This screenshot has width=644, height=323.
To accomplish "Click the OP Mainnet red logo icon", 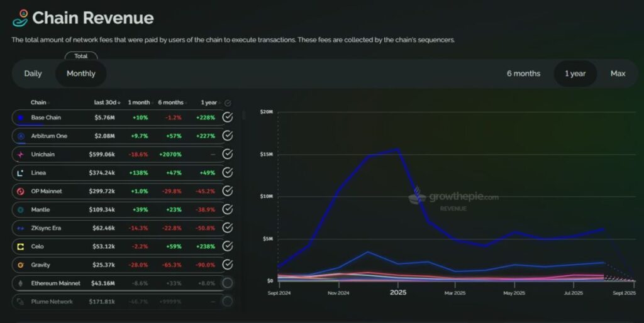I will click(21, 191).
